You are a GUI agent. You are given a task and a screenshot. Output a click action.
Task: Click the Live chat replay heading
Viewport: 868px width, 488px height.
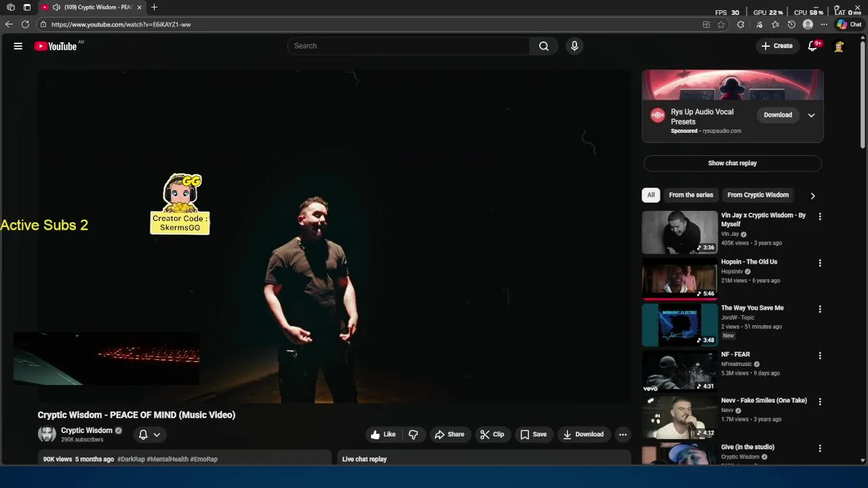(x=365, y=460)
